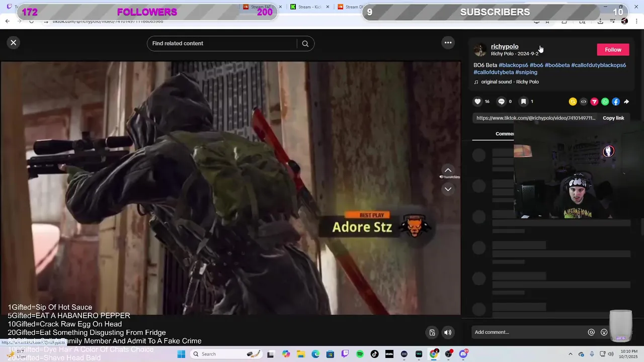Go to previous video with up arrow

448,170
